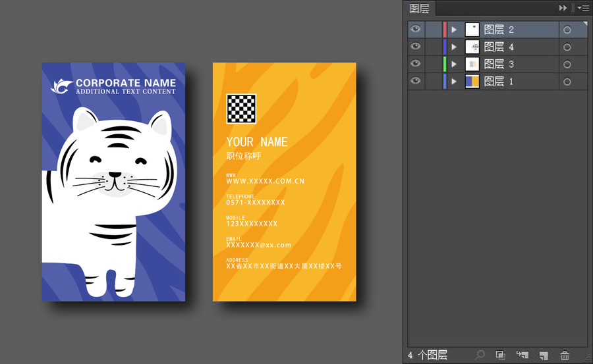This screenshot has height=364, width=593.
Task: Hide layer 图层 4 with its eye icon
Action: (416, 46)
